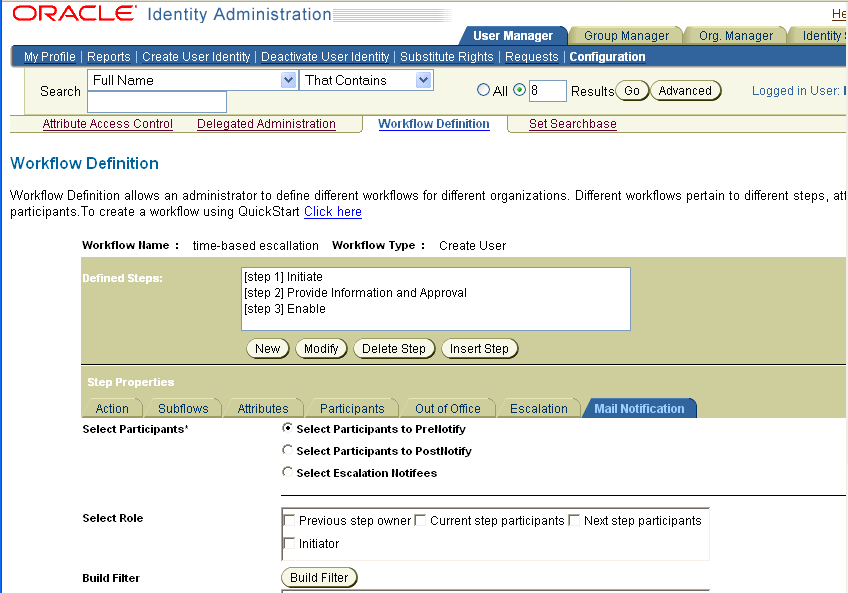848x593 pixels.
Task: Open Deactivate User Identity
Action: [325, 57]
